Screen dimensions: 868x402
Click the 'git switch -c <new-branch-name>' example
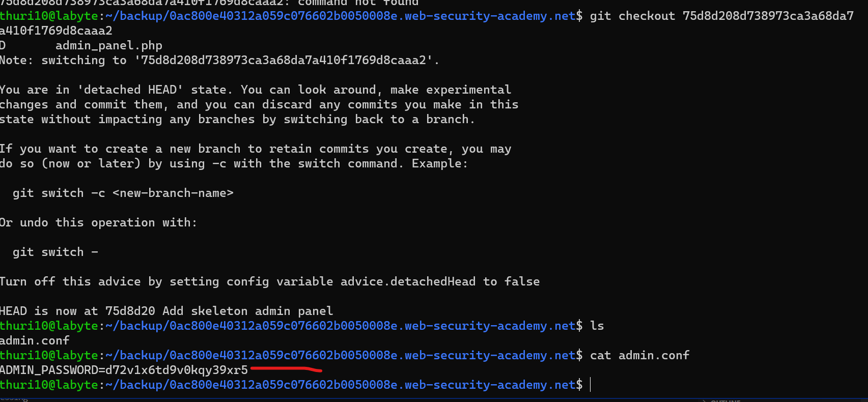pos(123,193)
